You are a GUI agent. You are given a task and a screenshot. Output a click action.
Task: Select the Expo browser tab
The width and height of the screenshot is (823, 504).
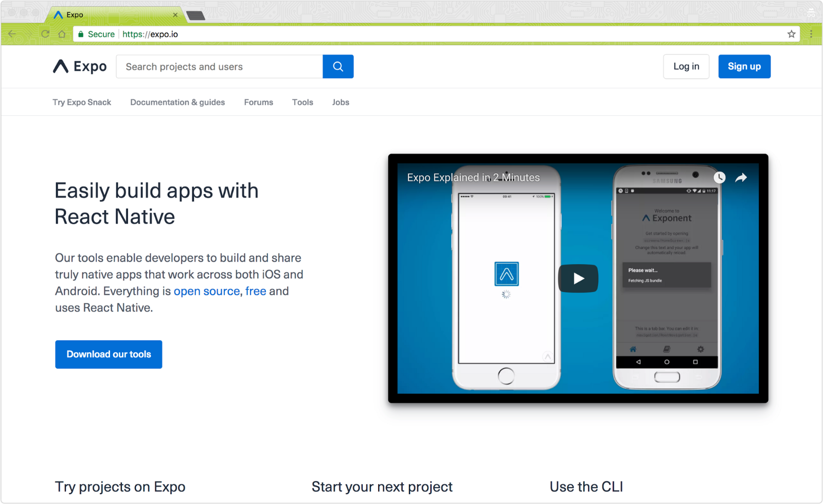pyautogui.click(x=116, y=15)
